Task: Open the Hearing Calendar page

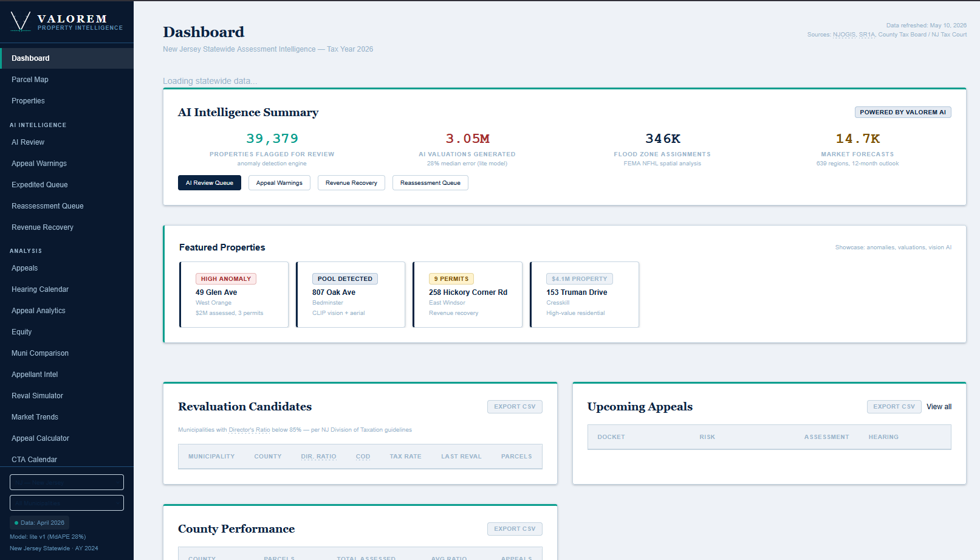Action: point(67,289)
